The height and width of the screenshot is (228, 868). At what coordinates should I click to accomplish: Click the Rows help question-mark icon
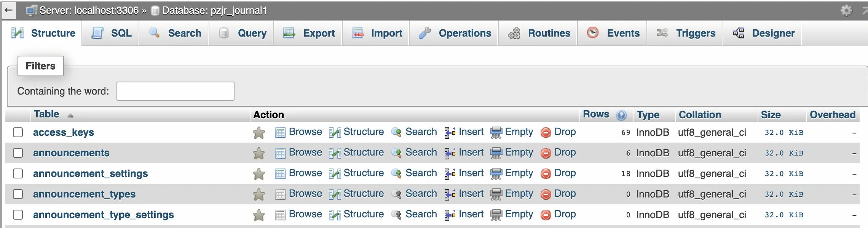pos(621,115)
